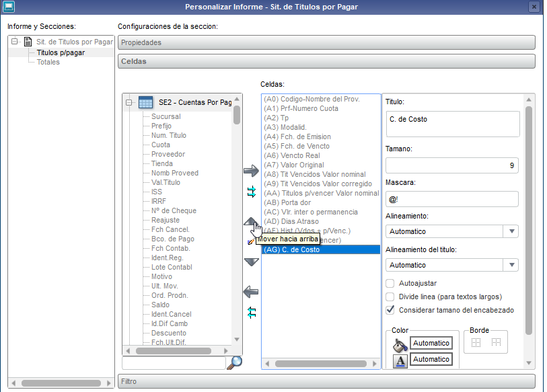This screenshot has height=392, width=547.
Task: Collapse the Sit. de Titulos por Pagar node
Action: pyautogui.click(x=14, y=42)
